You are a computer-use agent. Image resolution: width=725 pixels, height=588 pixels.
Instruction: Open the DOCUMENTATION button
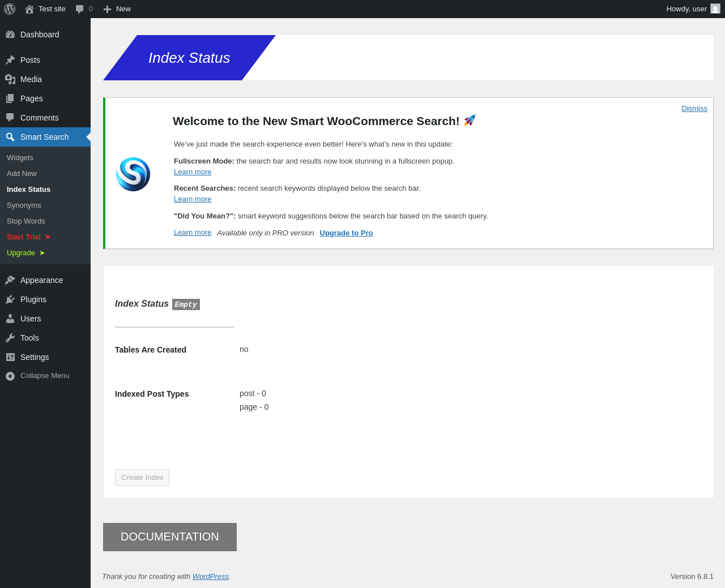point(170,537)
